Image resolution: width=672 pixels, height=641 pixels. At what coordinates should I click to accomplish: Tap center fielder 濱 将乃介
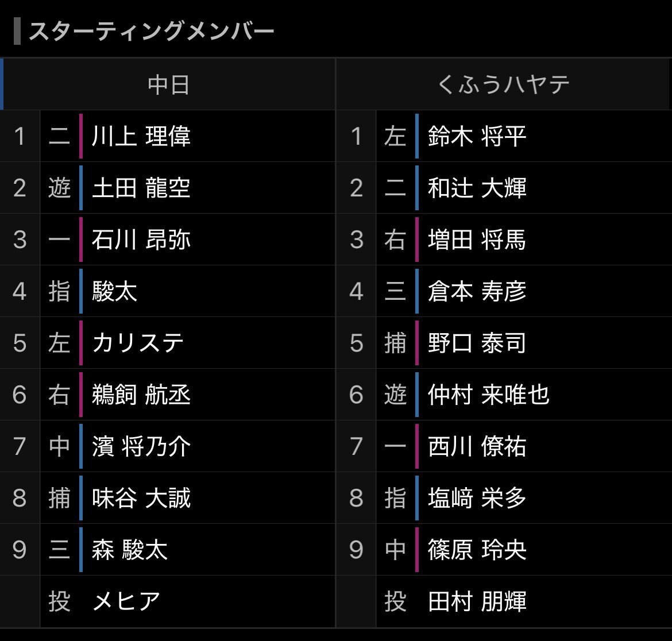point(141,446)
